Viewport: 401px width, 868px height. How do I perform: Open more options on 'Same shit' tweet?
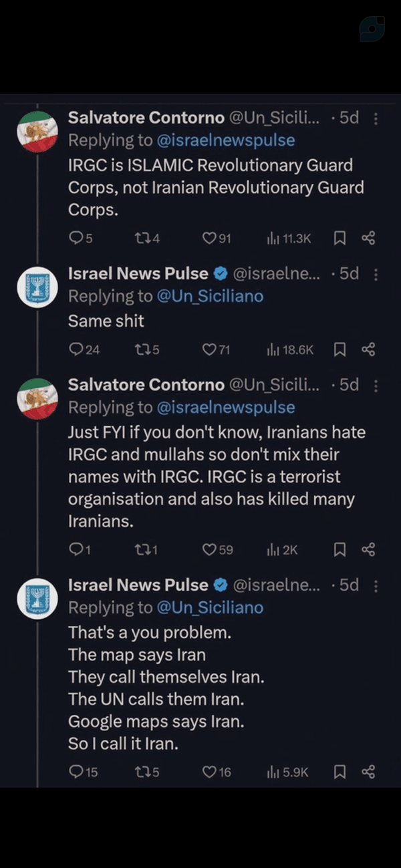376,274
